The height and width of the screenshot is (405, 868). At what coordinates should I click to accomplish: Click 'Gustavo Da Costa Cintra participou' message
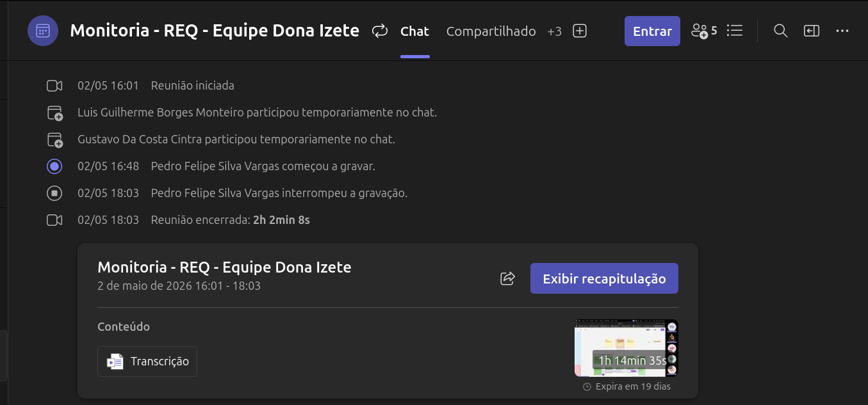click(x=236, y=139)
